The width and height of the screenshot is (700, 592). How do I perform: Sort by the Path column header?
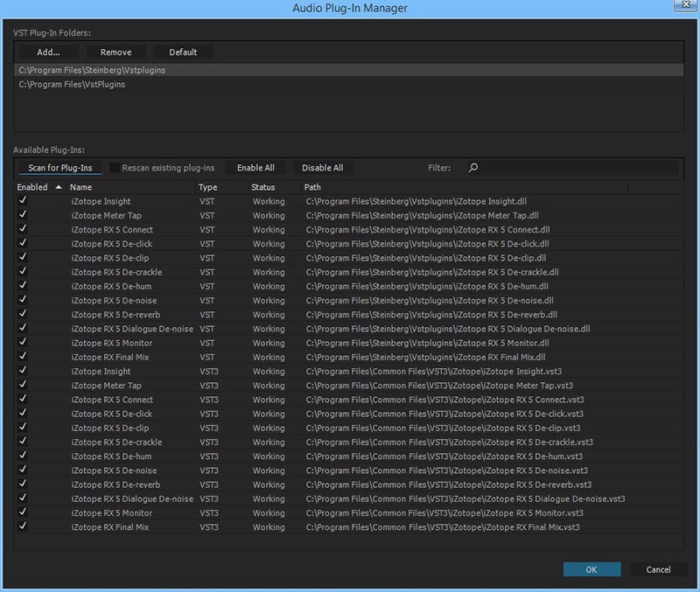click(x=465, y=187)
